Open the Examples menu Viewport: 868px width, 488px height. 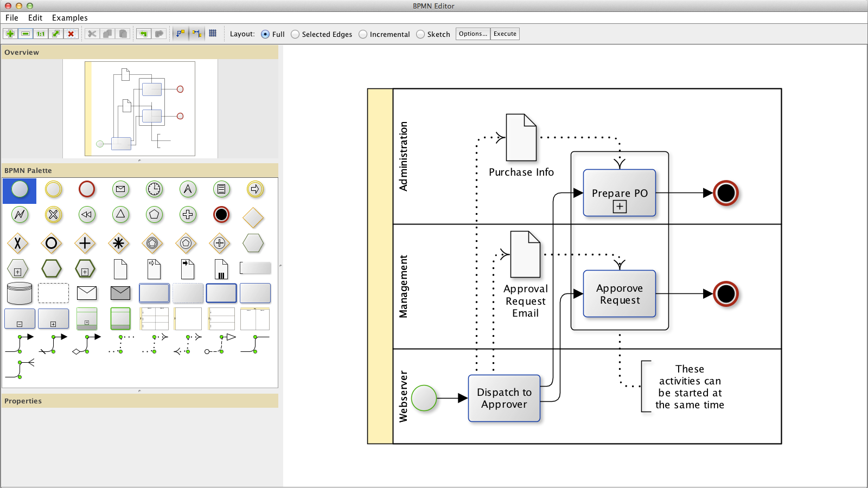click(x=69, y=18)
